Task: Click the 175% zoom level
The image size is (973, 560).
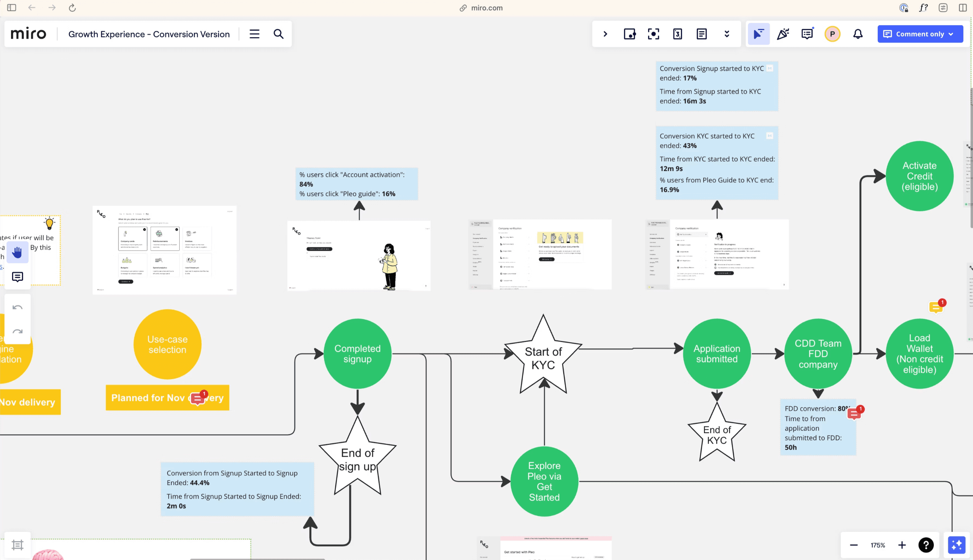Action: tap(878, 545)
